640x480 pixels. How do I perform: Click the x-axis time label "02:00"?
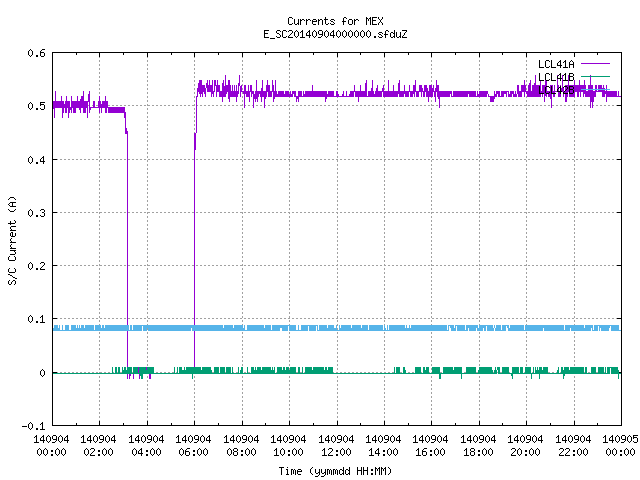tap(98, 452)
